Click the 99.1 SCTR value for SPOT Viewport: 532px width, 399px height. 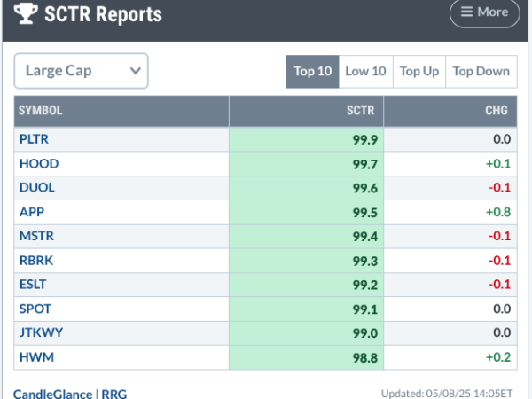pos(365,309)
